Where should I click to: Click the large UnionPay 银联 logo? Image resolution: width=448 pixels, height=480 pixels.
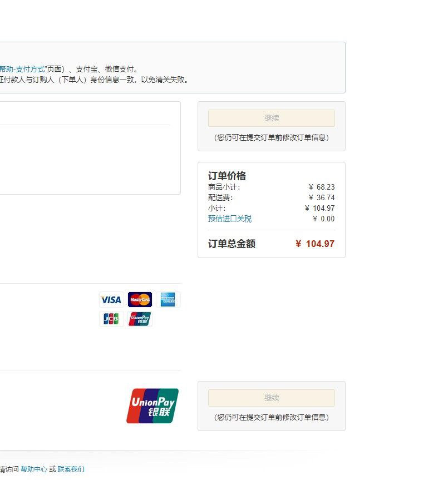click(x=154, y=405)
